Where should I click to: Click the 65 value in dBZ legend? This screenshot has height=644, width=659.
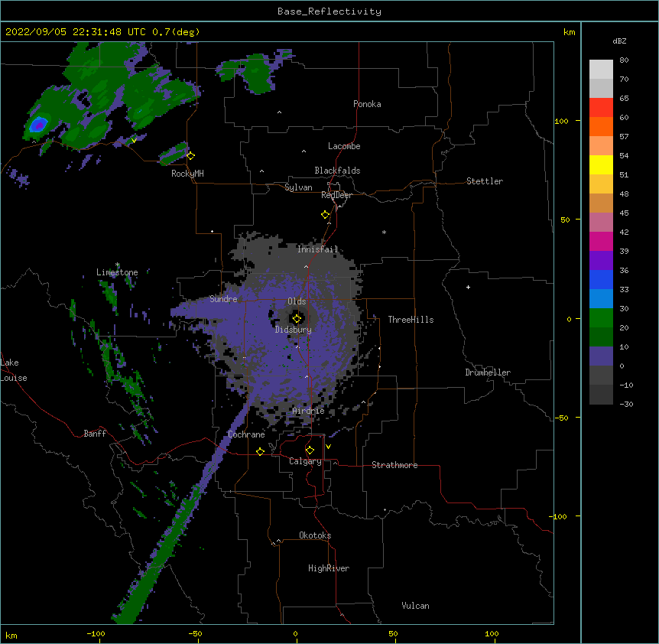(624, 98)
